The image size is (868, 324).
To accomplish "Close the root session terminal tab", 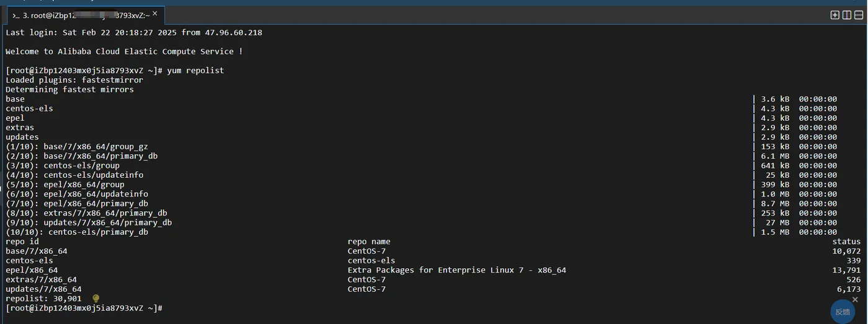I will (x=154, y=13).
